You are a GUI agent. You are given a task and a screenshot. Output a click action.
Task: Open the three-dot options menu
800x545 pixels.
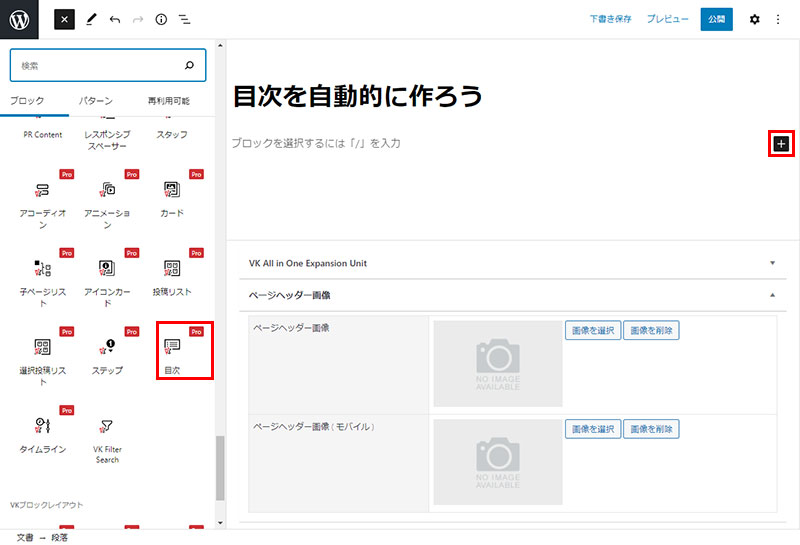point(778,19)
